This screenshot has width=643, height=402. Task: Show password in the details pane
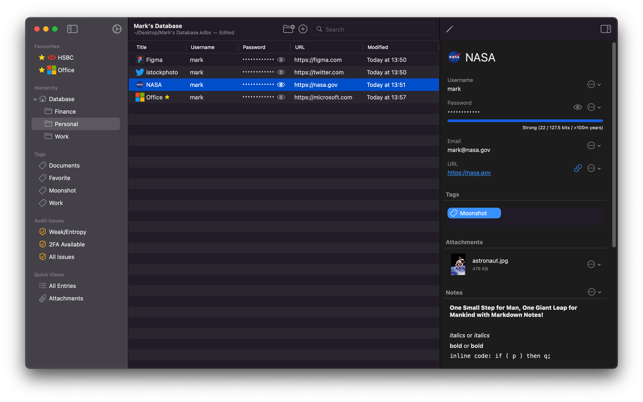click(577, 107)
